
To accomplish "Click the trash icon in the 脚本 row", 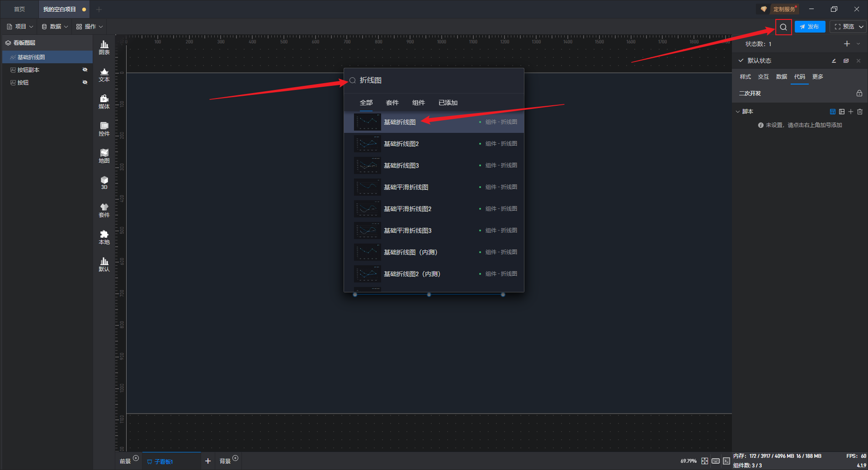I will tap(860, 112).
